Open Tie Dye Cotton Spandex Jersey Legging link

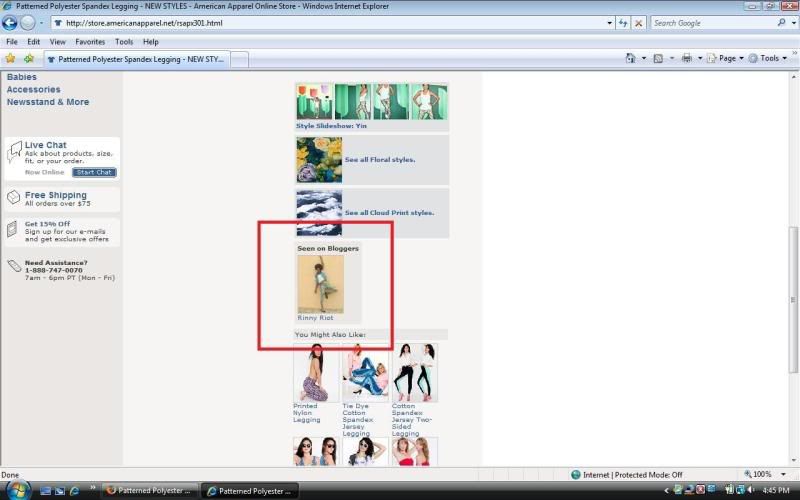(x=357, y=419)
